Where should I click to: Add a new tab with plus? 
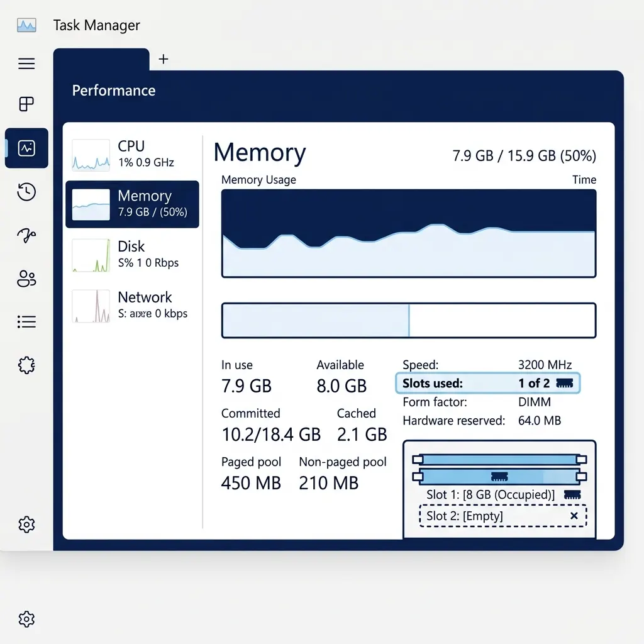coord(164,59)
